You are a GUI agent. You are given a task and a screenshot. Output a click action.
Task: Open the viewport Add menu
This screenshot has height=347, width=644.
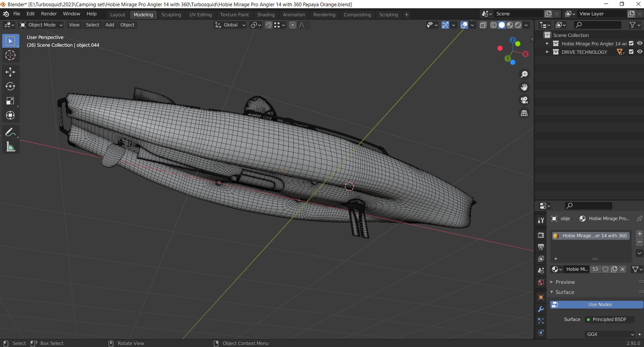point(110,25)
